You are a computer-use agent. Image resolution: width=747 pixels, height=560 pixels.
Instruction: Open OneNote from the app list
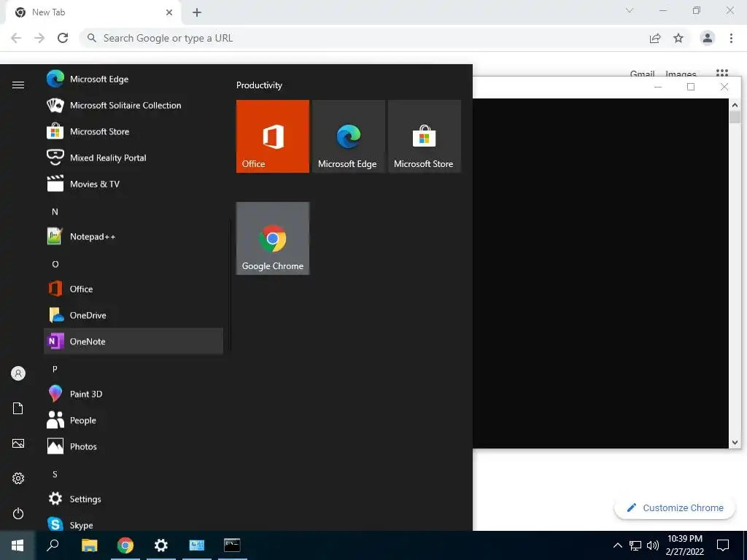pos(133,341)
